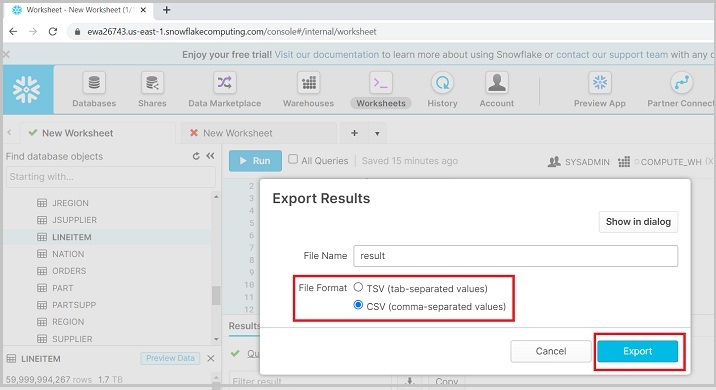This screenshot has width=716, height=390.
Task: Toggle the All Queries checkbox
Action: click(293, 159)
